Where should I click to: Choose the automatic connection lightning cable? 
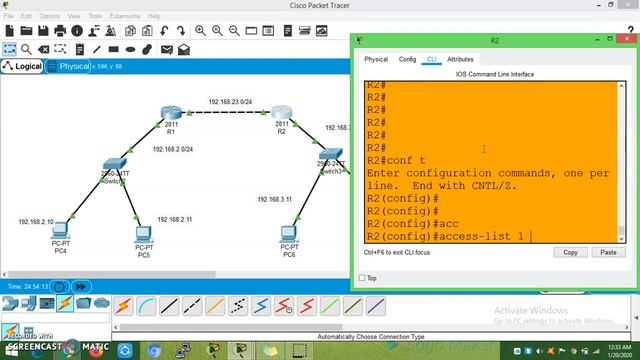point(123,306)
